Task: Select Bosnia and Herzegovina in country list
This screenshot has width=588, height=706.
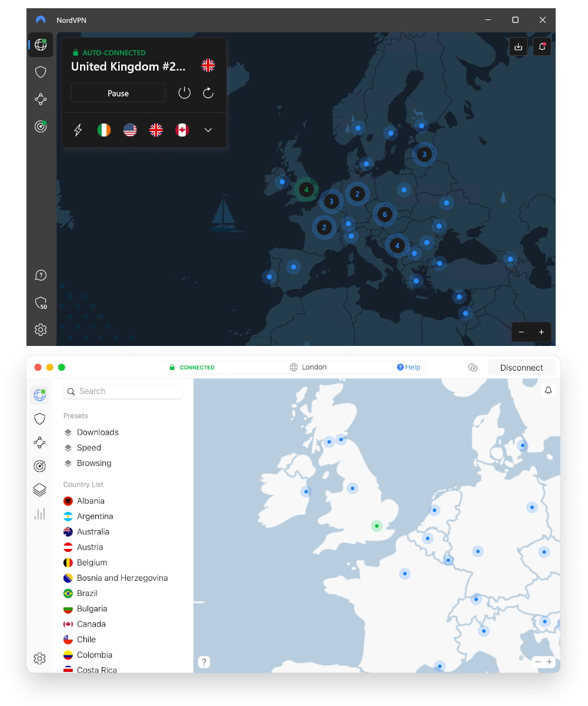Action: click(x=116, y=578)
